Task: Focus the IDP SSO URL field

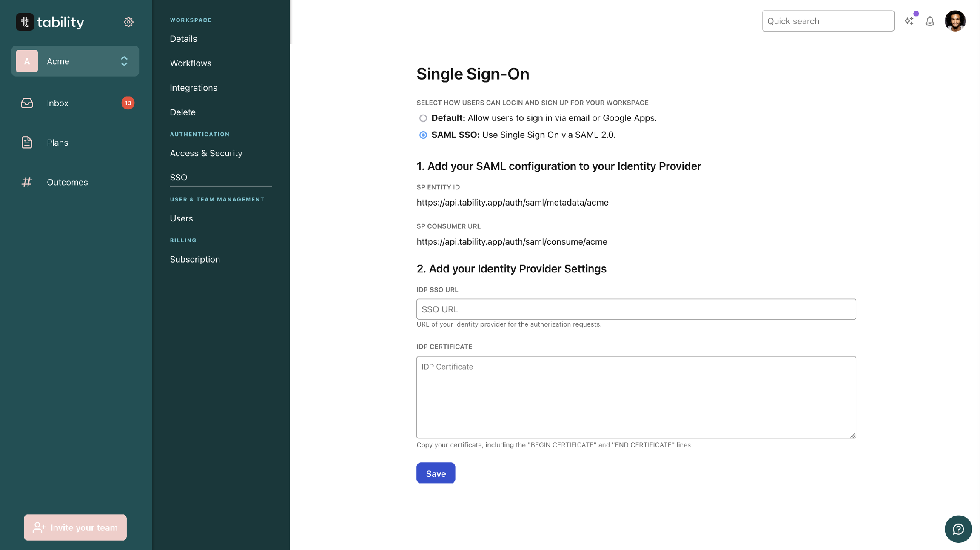Action: click(x=636, y=309)
